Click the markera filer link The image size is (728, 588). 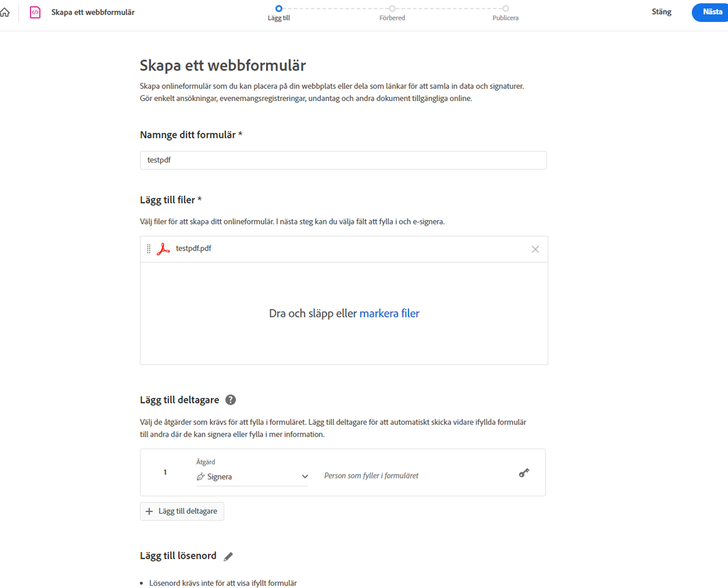(389, 313)
